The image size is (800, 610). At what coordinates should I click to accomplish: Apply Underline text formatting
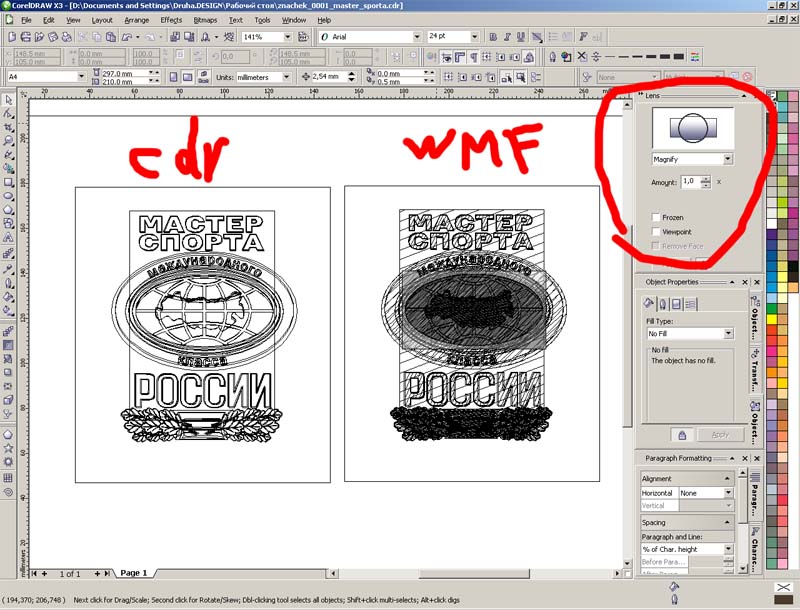pos(520,37)
